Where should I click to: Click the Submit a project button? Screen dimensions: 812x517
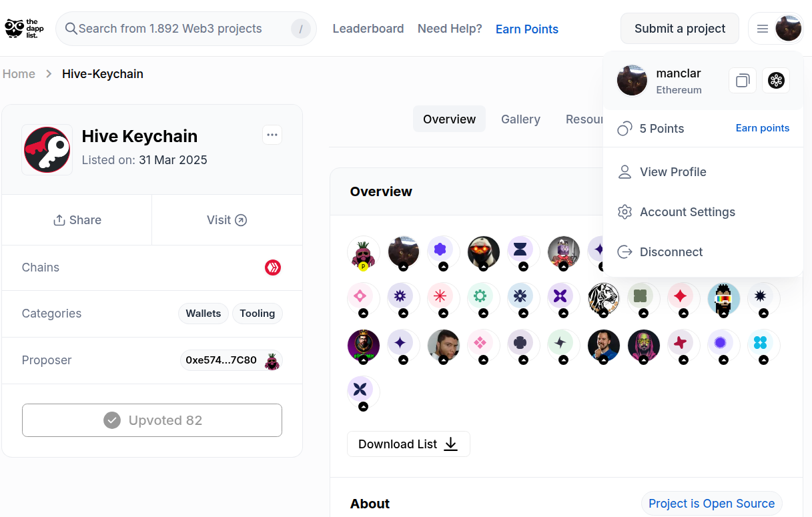pyautogui.click(x=679, y=29)
